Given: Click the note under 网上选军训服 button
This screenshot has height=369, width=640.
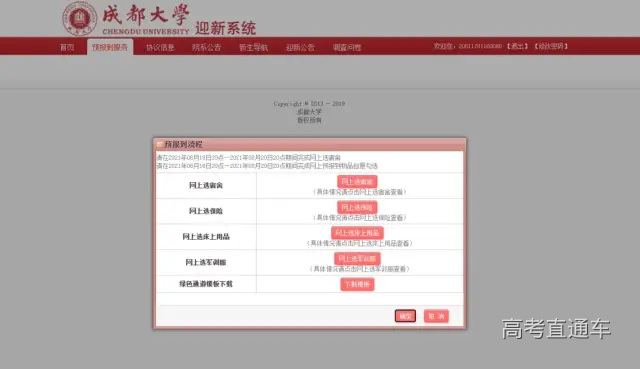Looking at the screenshot, I should pos(360,269).
